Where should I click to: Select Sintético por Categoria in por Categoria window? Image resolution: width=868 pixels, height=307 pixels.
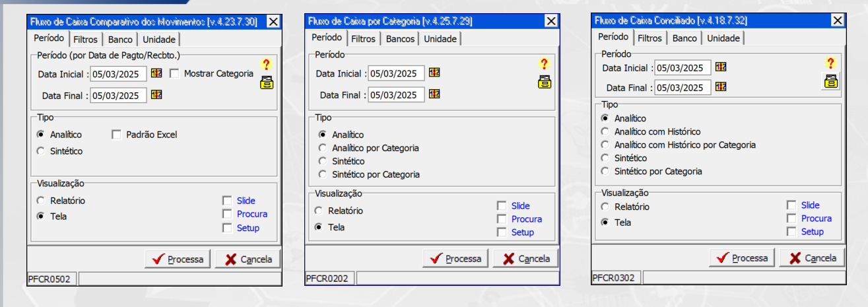[322, 174]
